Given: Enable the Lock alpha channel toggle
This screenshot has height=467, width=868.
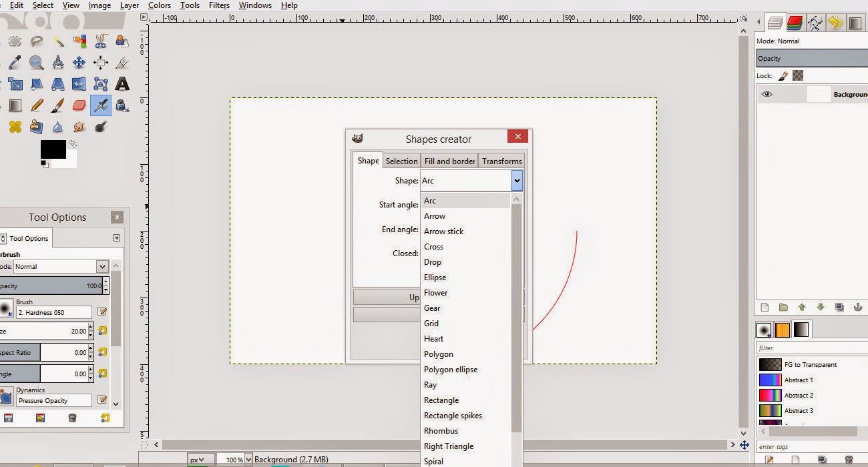Looking at the screenshot, I should click(797, 75).
